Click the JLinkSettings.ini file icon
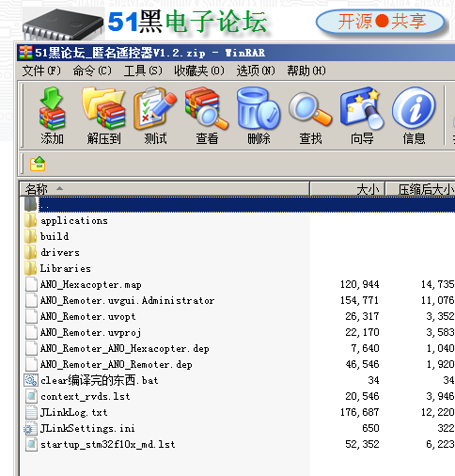Viewport: 455px width, 476px height. 30,428
